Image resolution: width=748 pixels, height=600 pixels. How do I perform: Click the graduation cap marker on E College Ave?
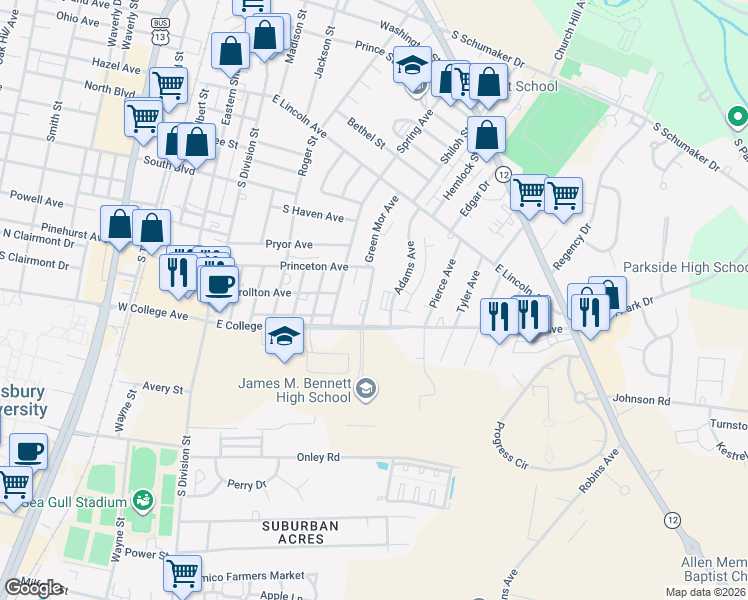(x=284, y=339)
